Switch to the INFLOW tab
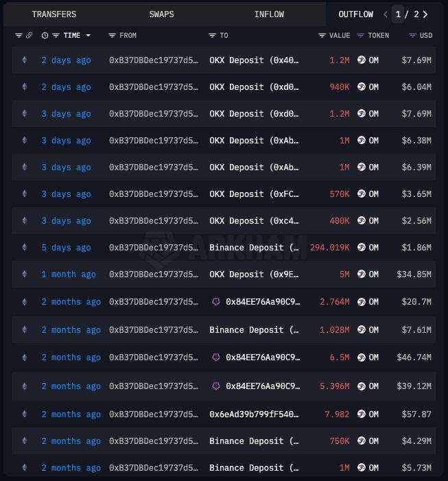 [269, 14]
